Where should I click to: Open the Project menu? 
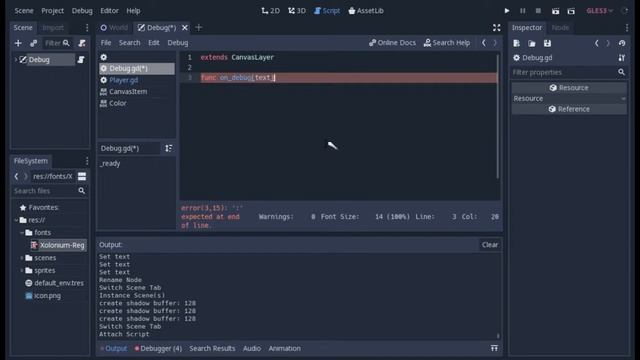tap(52, 11)
